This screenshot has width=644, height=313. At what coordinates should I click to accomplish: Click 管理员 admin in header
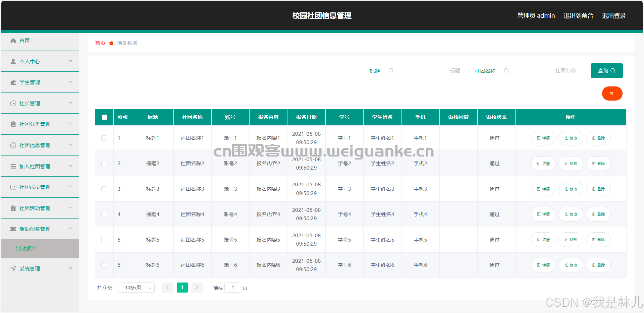click(x=536, y=16)
